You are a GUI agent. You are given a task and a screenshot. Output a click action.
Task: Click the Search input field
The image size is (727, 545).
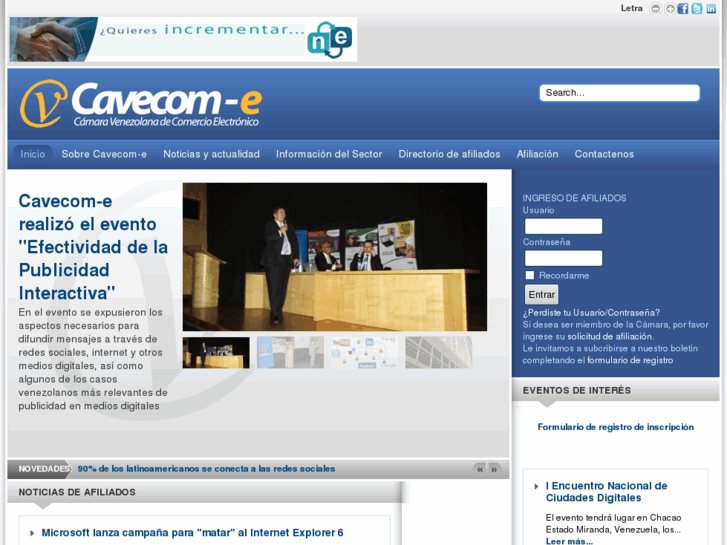(619, 93)
